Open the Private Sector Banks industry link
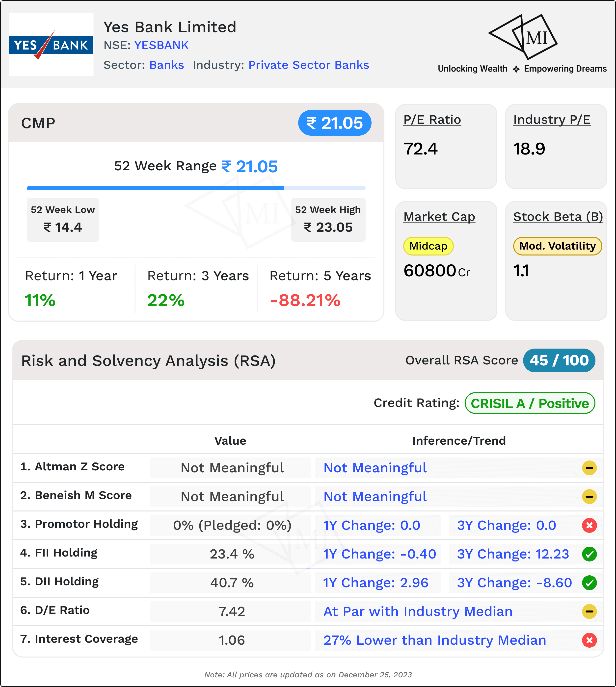The height and width of the screenshot is (687, 616). tap(309, 65)
